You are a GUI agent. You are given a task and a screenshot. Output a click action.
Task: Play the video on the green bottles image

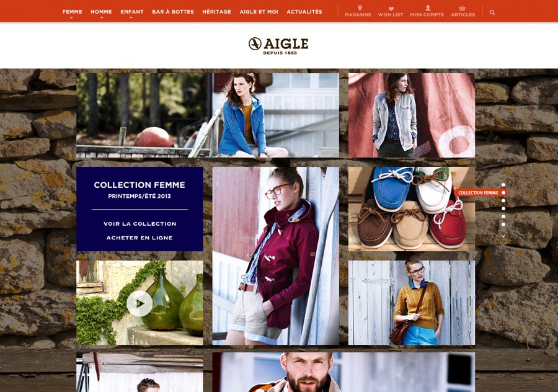coord(139,303)
